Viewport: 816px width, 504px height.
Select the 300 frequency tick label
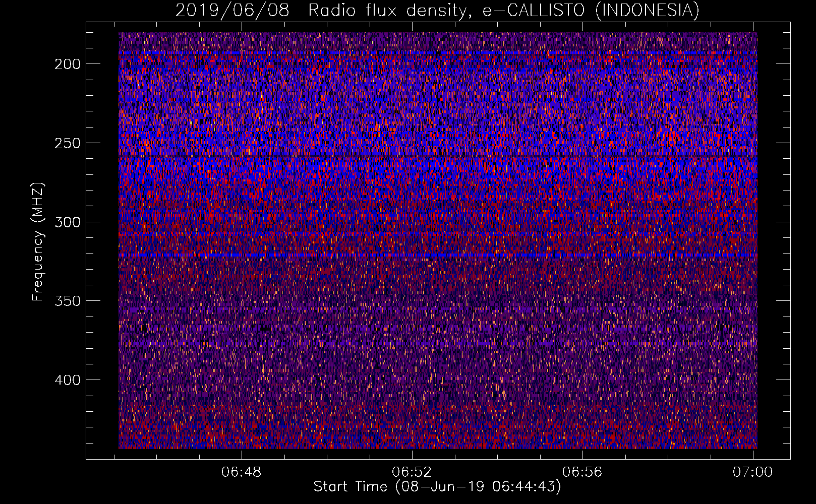point(68,222)
